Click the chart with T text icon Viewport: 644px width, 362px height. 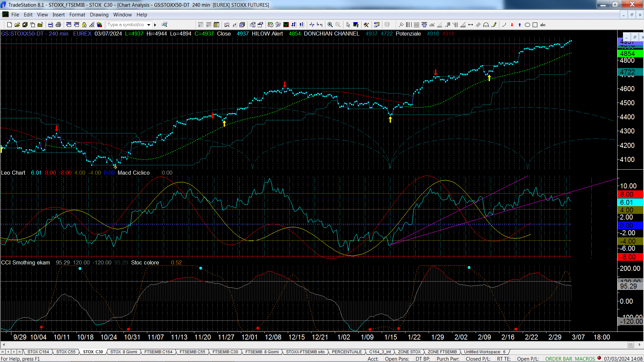point(356,24)
